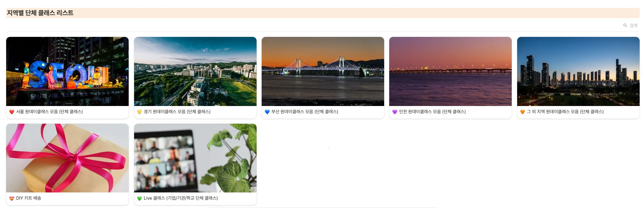The image size is (644, 208).
Task: Open 서울 원데이클래스 모음 (단체 클래스) link
Action: click(x=50, y=112)
